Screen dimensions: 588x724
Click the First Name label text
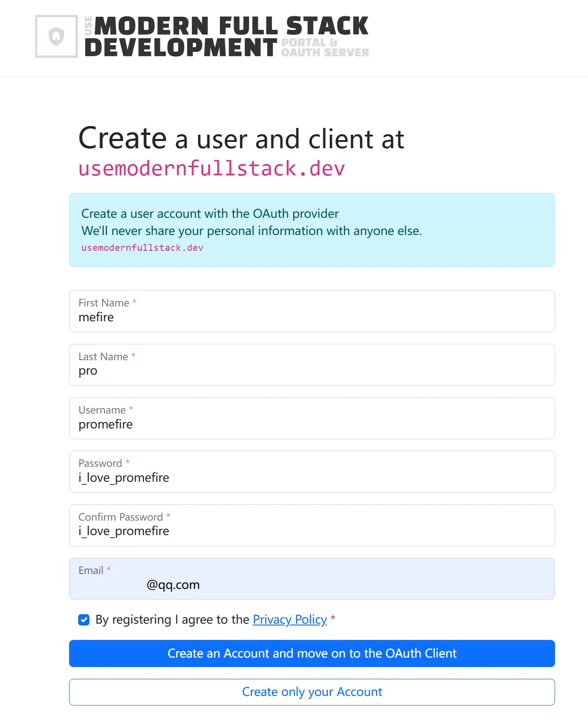point(104,303)
